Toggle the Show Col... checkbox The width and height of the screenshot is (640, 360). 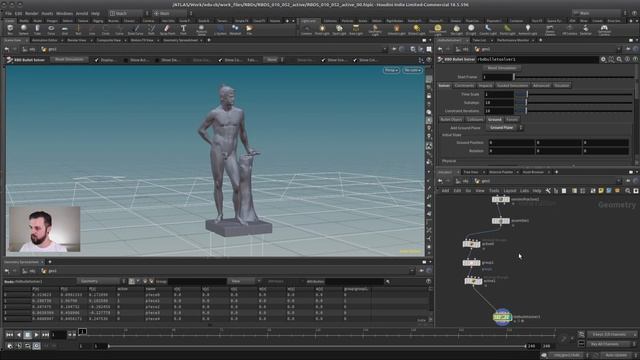tap(355, 60)
